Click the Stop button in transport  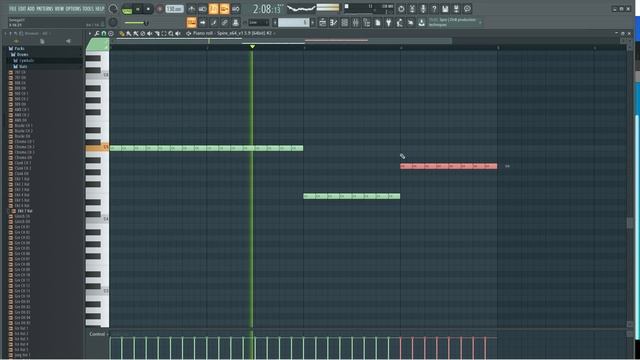[148, 9]
